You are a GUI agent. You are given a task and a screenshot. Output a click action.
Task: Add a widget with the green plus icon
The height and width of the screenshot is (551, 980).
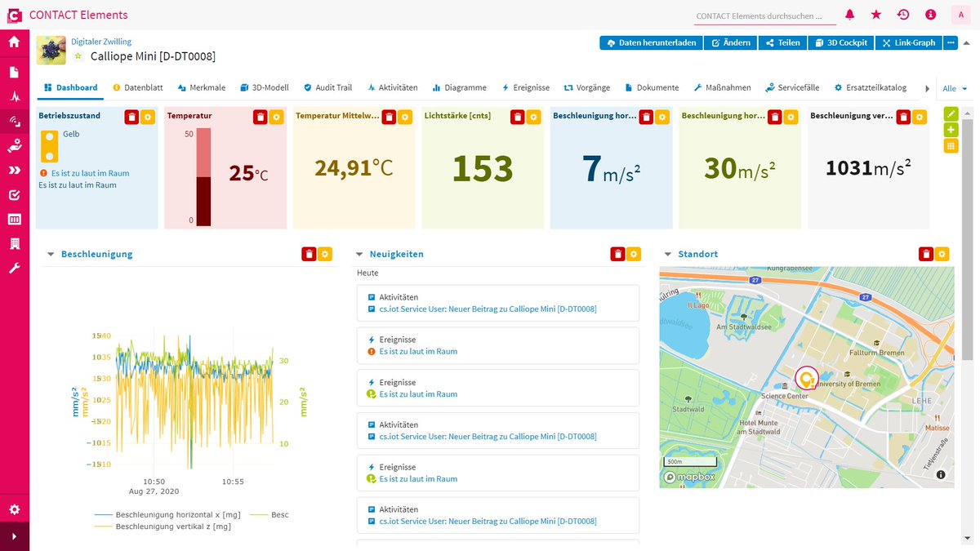pos(951,130)
